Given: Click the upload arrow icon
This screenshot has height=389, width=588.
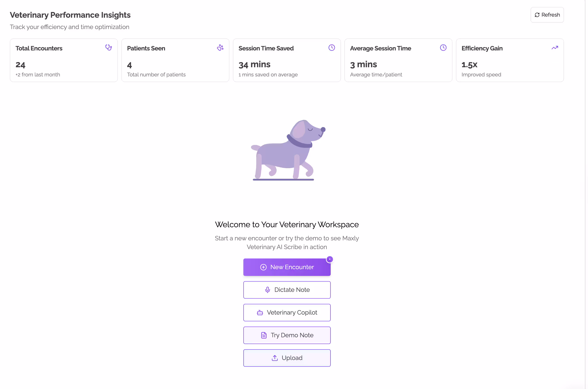Looking at the screenshot, I should coord(275,358).
